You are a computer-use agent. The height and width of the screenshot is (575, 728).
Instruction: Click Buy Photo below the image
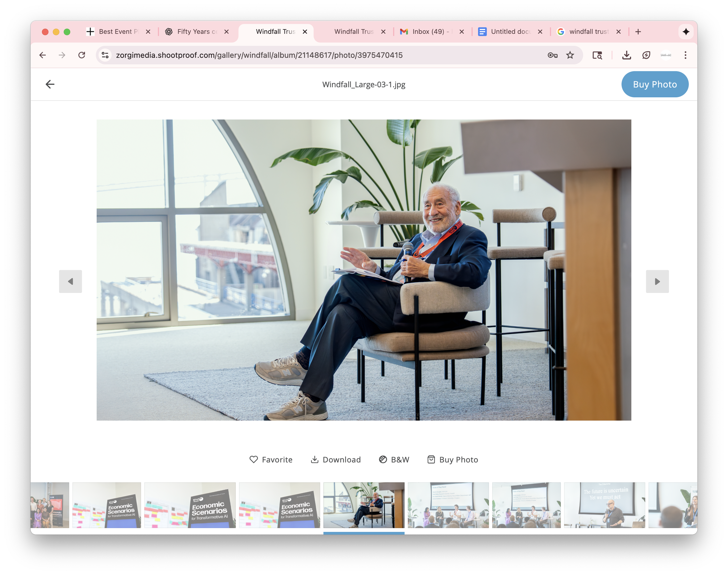click(x=453, y=460)
